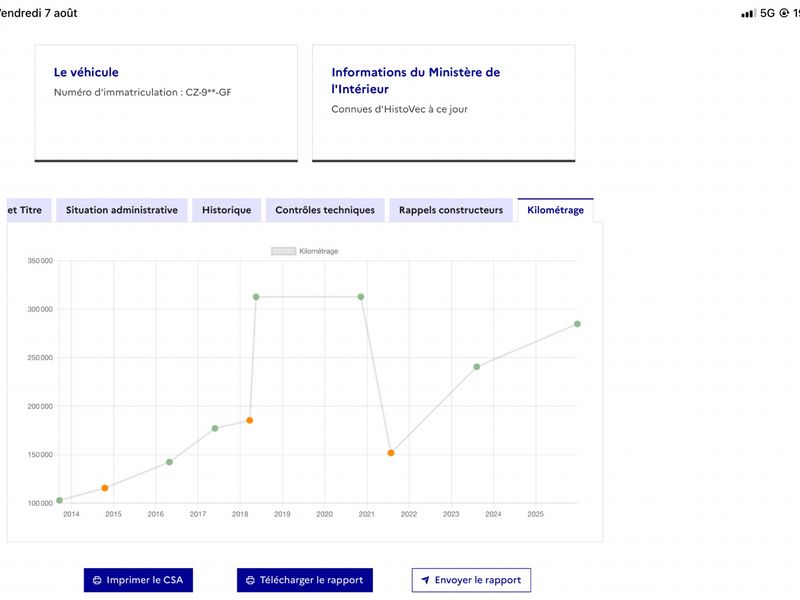
Task: Open the partially visible Titre tab
Action: tap(29, 210)
